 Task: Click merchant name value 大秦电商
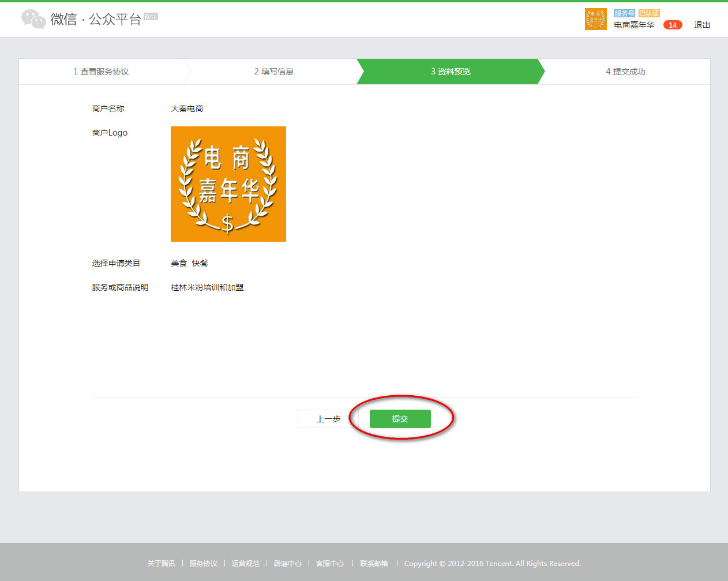(x=187, y=108)
